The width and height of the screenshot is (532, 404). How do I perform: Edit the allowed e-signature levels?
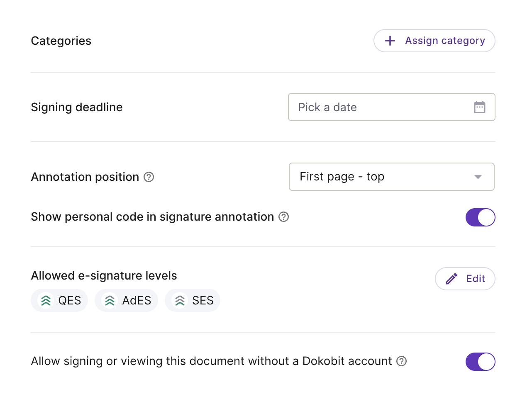coord(465,279)
